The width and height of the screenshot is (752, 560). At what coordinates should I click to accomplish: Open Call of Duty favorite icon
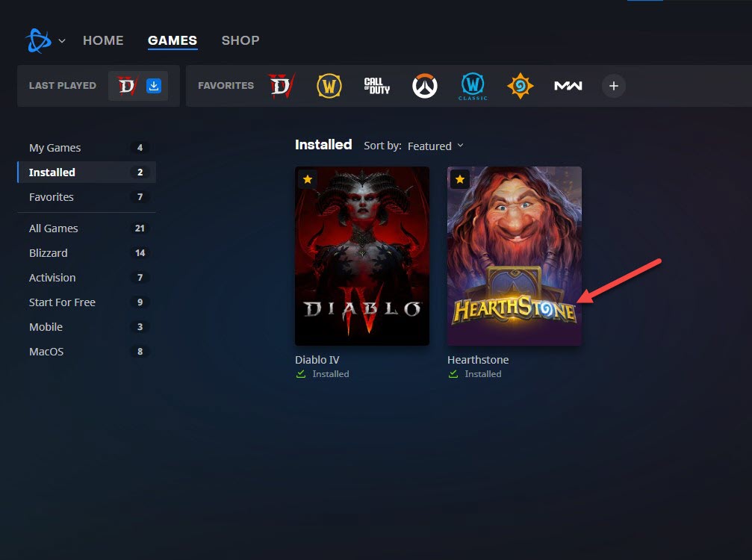(376, 86)
